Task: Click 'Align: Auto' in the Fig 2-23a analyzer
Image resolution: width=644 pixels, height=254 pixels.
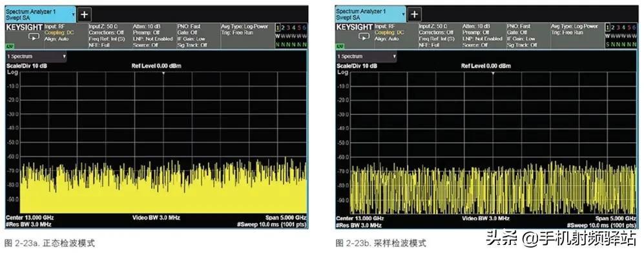Action: click(x=57, y=39)
